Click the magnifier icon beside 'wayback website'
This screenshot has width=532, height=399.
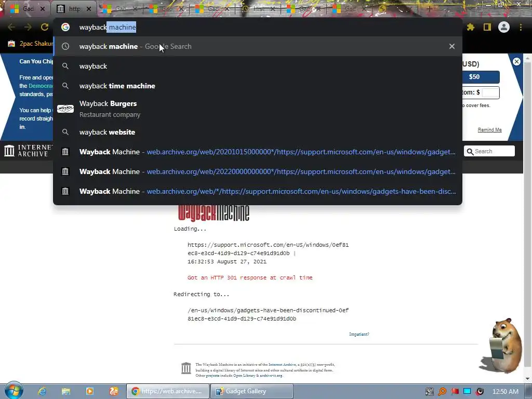point(65,132)
